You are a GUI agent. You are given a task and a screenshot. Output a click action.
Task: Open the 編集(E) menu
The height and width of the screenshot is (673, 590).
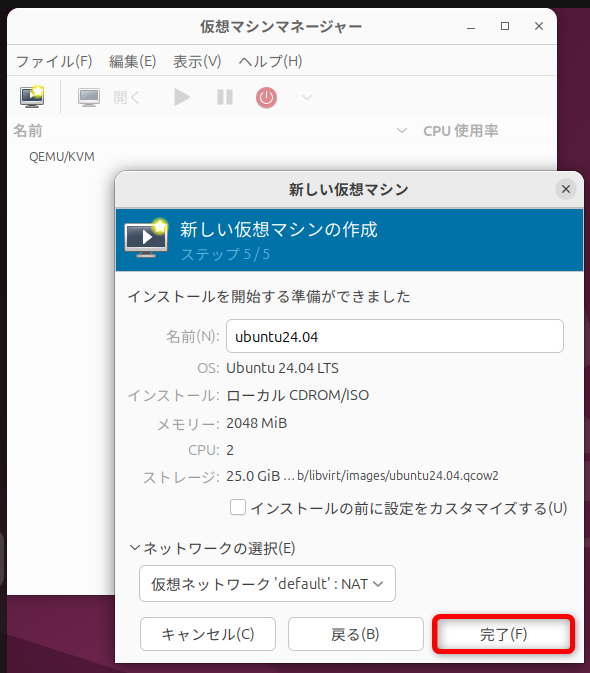coord(133,61)
